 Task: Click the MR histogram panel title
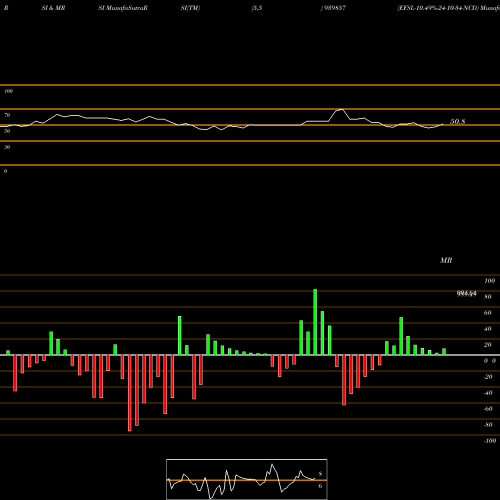[x=446, y=260]
